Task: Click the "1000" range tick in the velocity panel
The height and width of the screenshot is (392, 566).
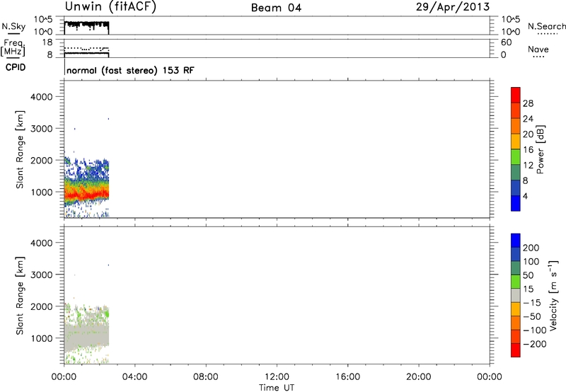Action: pos(42,338)
